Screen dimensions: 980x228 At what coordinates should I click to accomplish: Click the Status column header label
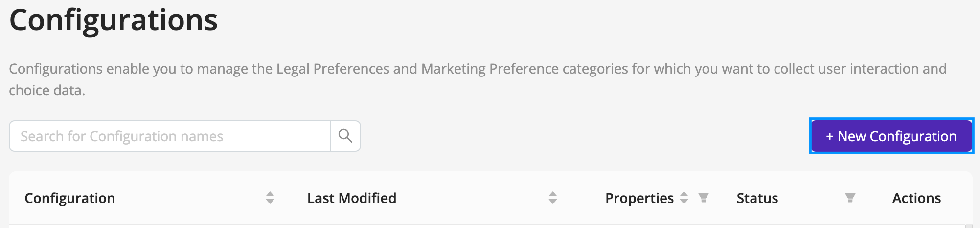pyautogui.click(x=757, y=198)
